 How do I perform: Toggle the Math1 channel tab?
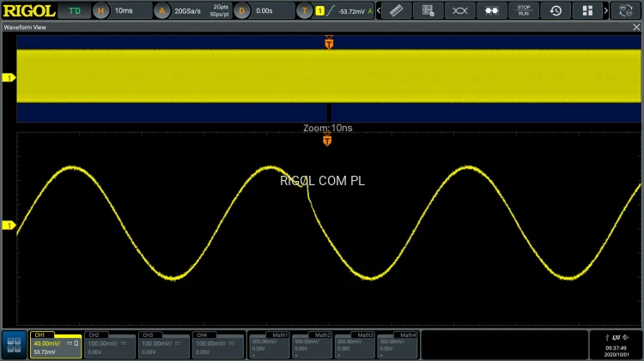click(279, 335)
